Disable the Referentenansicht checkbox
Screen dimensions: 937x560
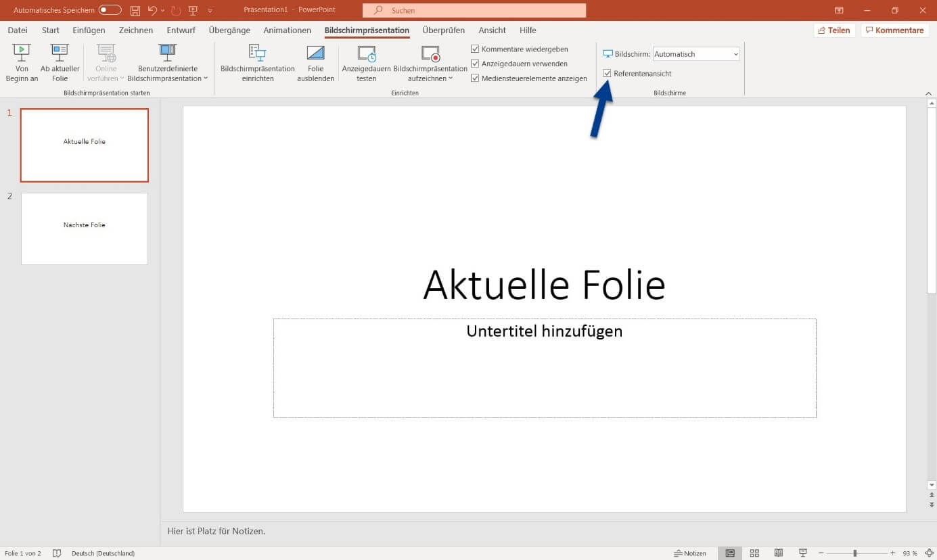[x=607, y=73]
